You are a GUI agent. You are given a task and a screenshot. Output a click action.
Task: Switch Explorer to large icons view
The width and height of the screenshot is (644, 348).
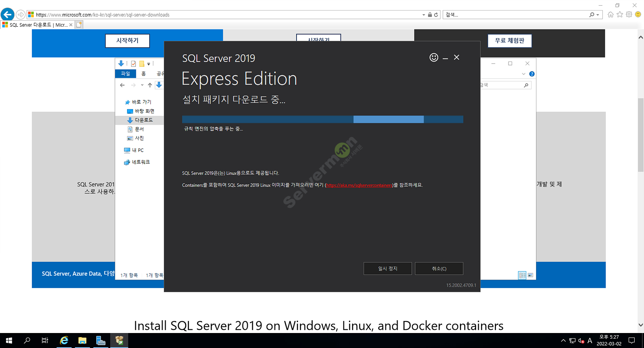tap(530, 275)
